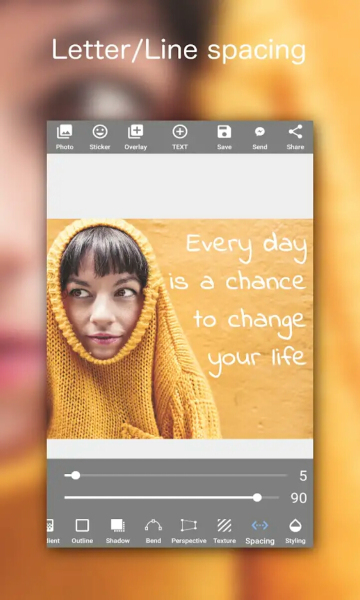Image resolution: width=360 pixels, height=600 pixels.
Task: Switch to the Spacing tab
Action: click(x=260, y=531)
